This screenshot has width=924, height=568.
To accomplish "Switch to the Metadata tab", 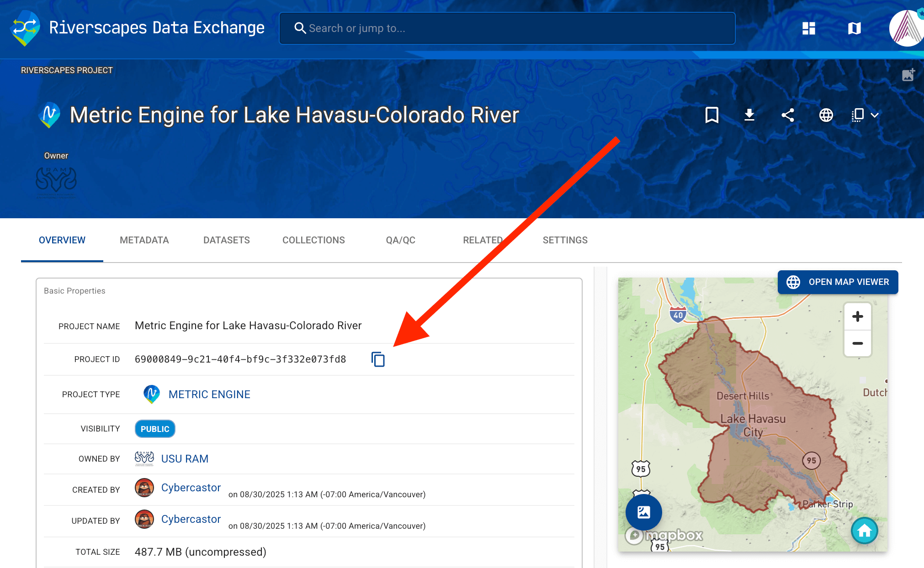I will point(144,240).
